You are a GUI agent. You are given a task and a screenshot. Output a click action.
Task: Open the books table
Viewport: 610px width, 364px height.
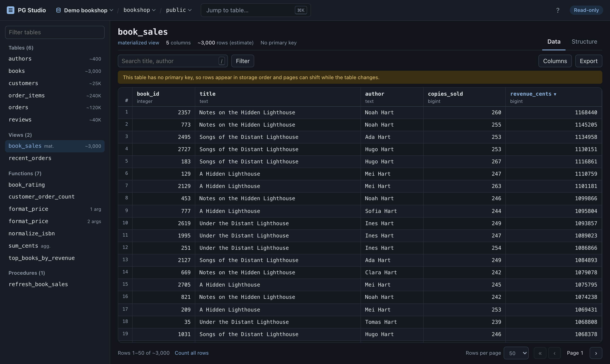55,71
